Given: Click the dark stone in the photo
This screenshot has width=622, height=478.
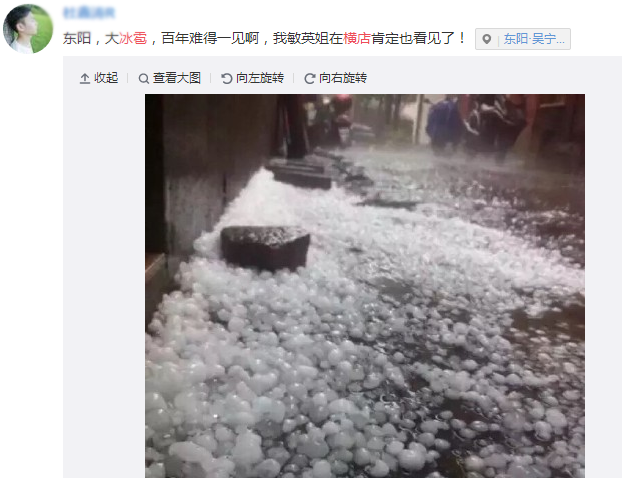Looking at the screenshot, I should pyautogui.click(x=265, y=248).
